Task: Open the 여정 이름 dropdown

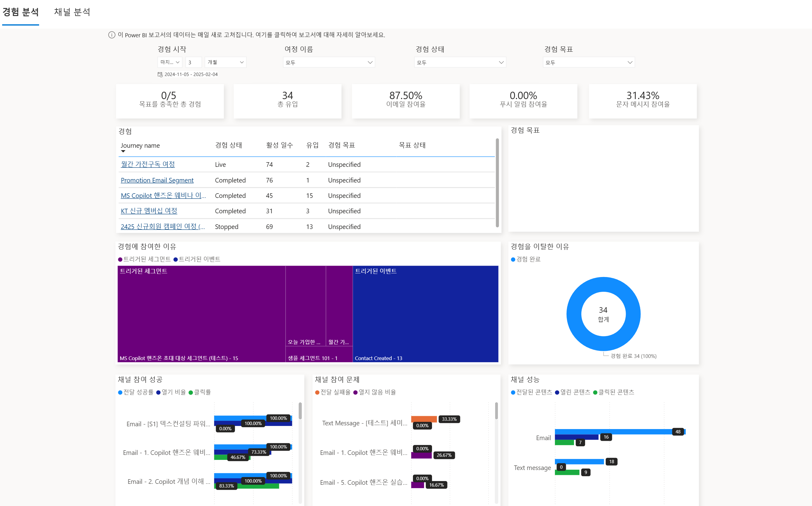Action: click(x=329, y=62)
